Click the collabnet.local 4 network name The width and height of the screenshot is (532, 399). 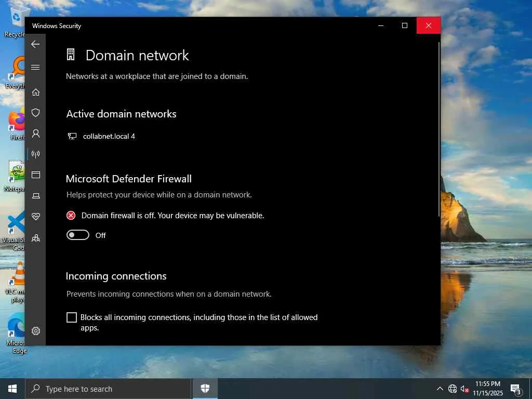109,137
